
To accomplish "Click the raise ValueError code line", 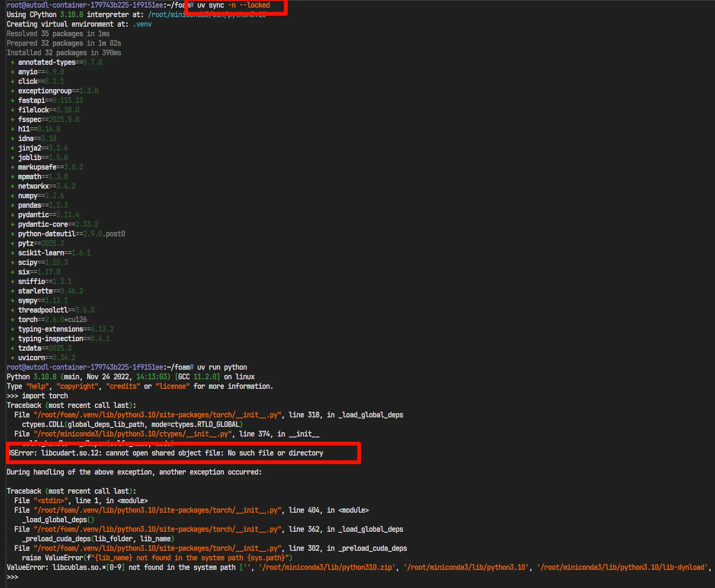I will 157,558.
